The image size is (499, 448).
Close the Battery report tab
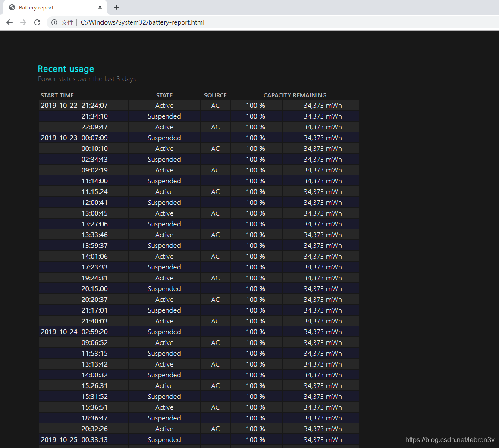click(x=100, y=7)
